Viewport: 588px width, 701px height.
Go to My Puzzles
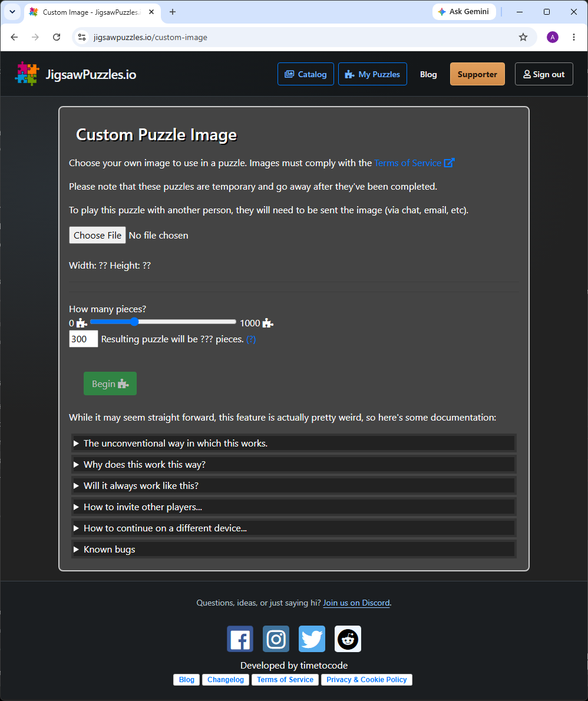[x=372, y=74]
